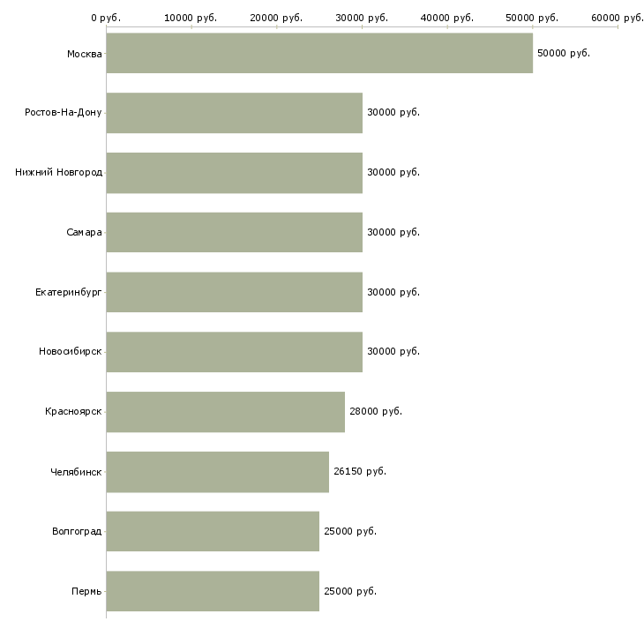
Task: Click the Пермь bar
Action: pyautogui.click(x=213, y=591)
